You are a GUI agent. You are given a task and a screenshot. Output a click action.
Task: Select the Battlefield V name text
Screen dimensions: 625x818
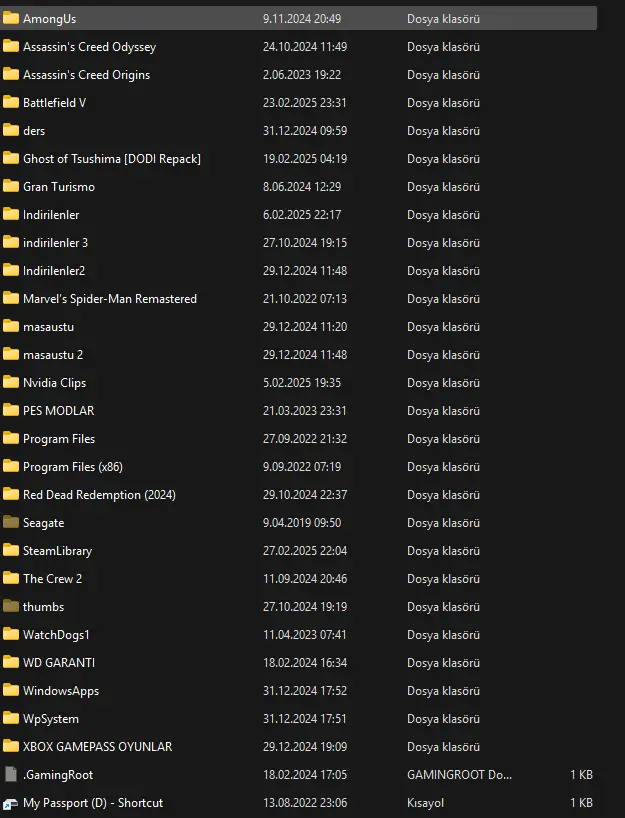pyautogui.click(x=54, y=103)
